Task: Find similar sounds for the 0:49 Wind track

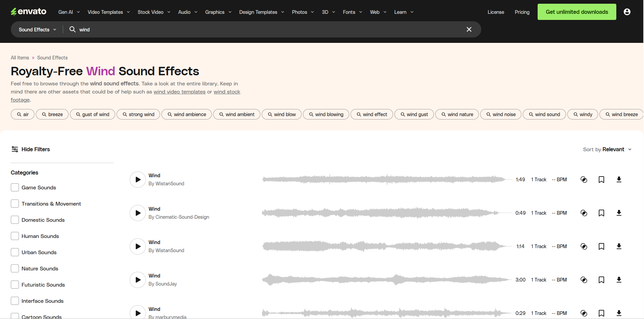Action: (584, 213)
